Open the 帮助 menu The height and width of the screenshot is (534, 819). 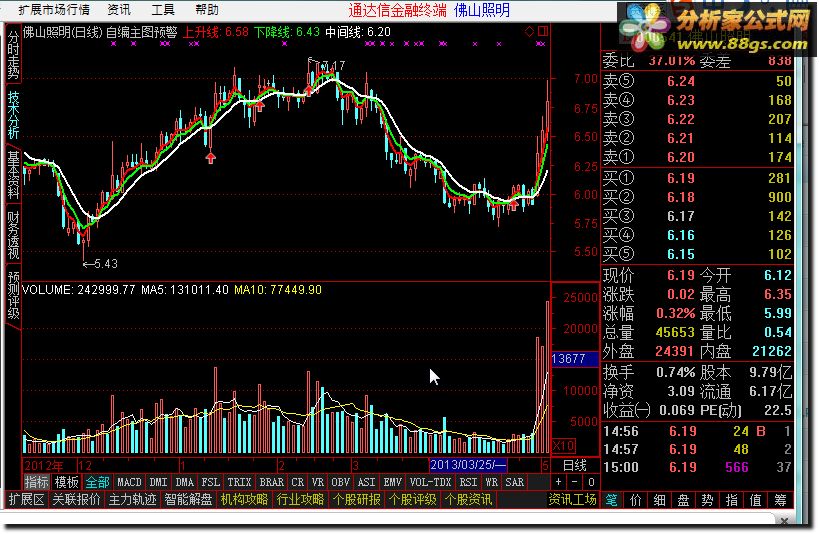tap(207, 9)
